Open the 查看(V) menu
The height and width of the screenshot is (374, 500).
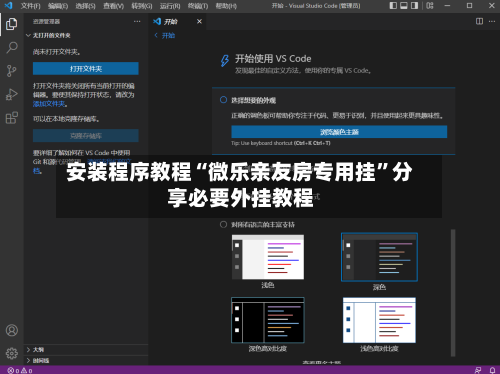pyautogui.click(x=113, y=6)
